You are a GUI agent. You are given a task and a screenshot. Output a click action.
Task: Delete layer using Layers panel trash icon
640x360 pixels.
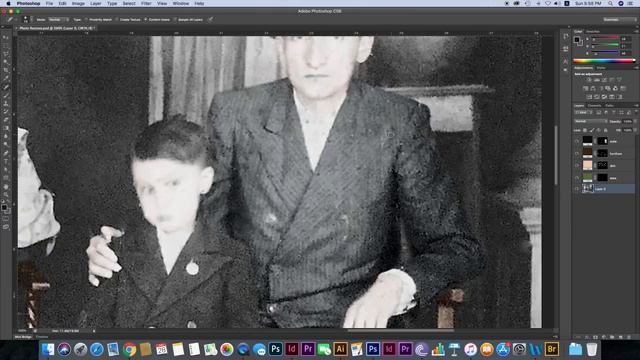(629, 337)
